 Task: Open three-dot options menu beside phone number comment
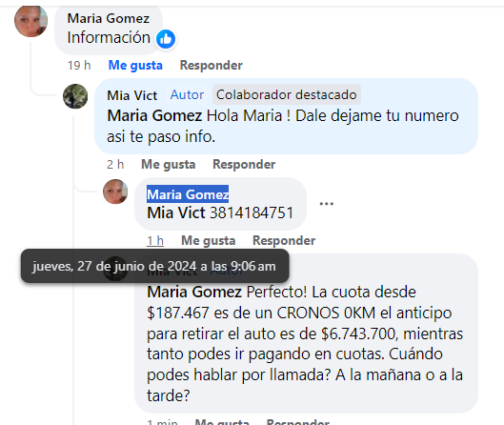(326, 204)
